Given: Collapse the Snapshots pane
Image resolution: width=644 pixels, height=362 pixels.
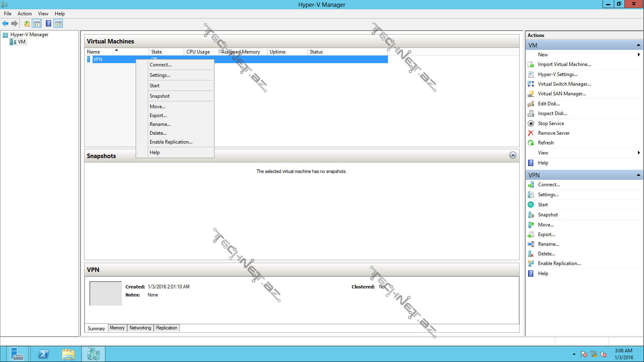Looking at the screenshot, I should point(513,155).
